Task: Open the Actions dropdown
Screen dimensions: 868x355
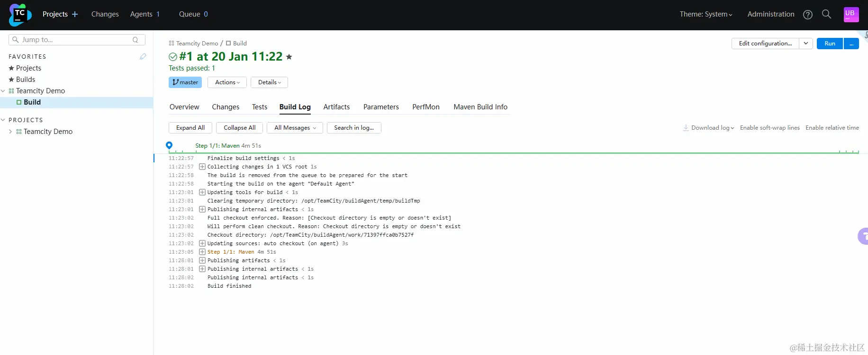Action: click(x=227, y=82)
